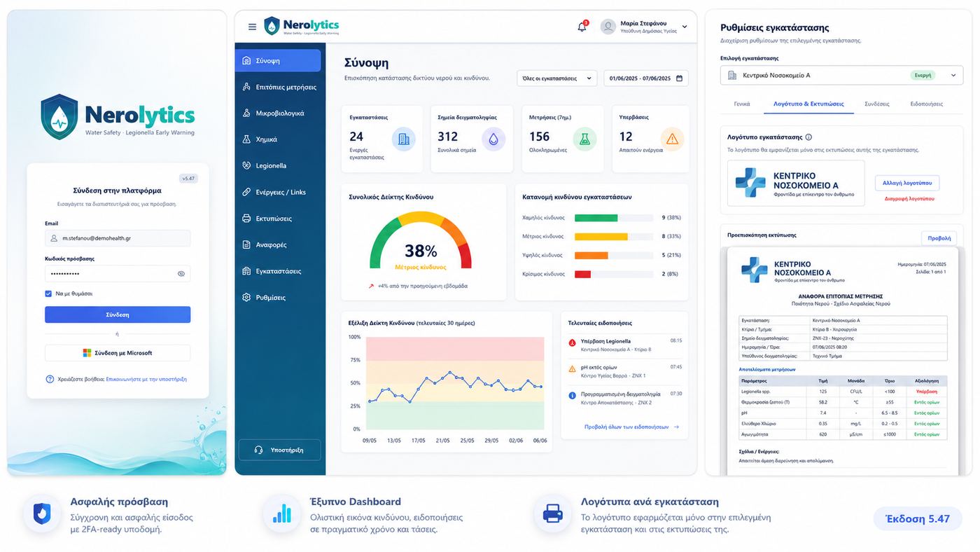The height and width of the screenshot is (552, 980).
Task: Switch to the Ειδοποιήσεις settings tab
Action: point(926,104)
